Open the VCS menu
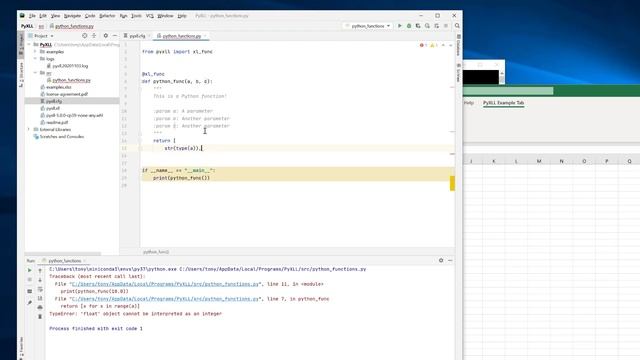 pyautogui.click(x=150, y=16)
